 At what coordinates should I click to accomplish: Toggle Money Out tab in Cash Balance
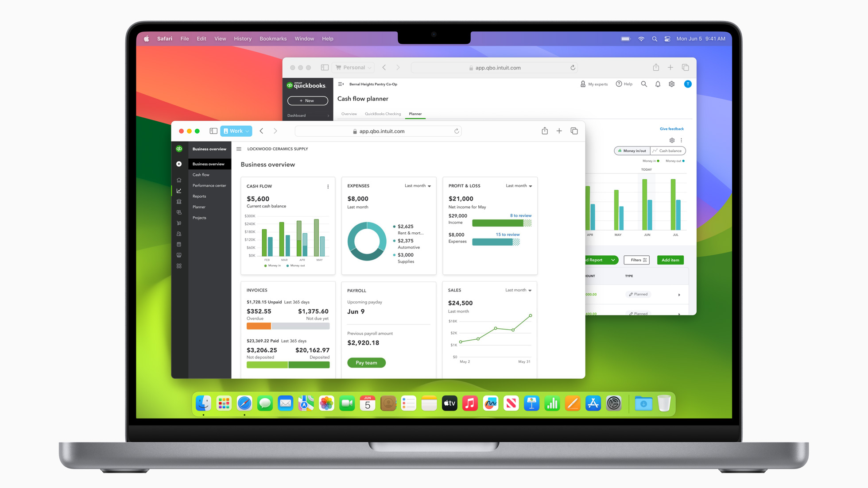(x=672, y=161)
